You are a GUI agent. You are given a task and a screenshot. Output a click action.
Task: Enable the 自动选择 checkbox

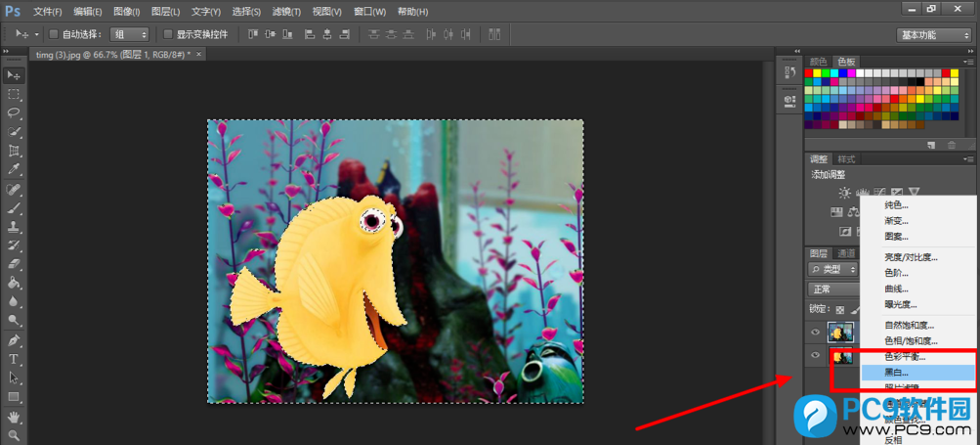point(54,34)
